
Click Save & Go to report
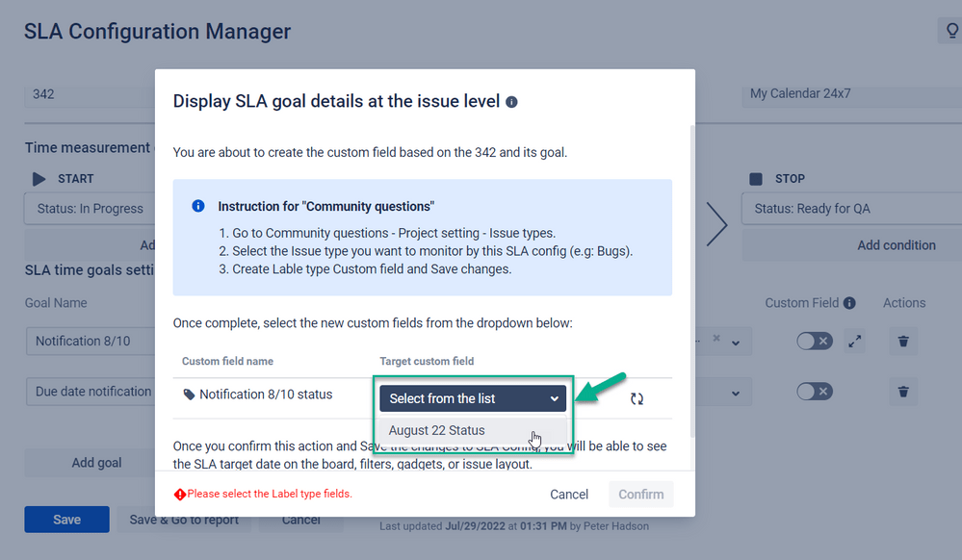pos(184,520)
